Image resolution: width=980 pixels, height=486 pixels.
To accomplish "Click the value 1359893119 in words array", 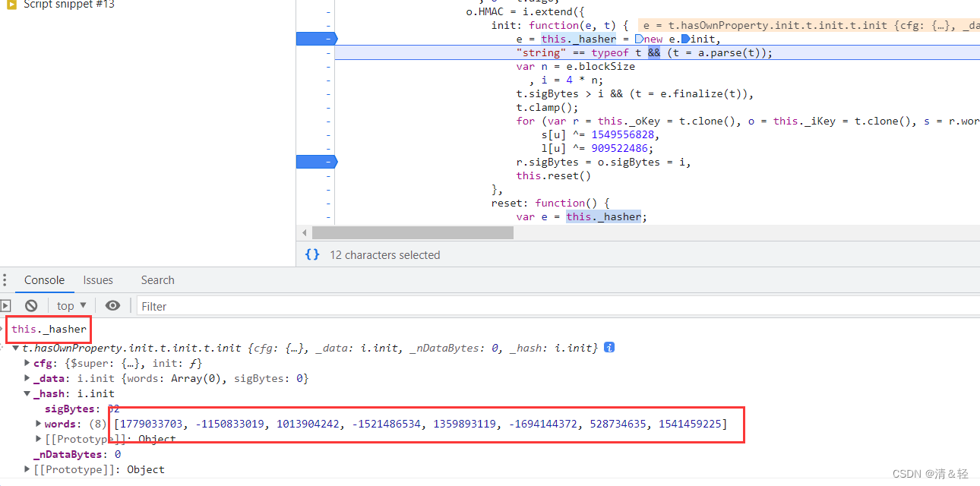I will click(465, 424).
